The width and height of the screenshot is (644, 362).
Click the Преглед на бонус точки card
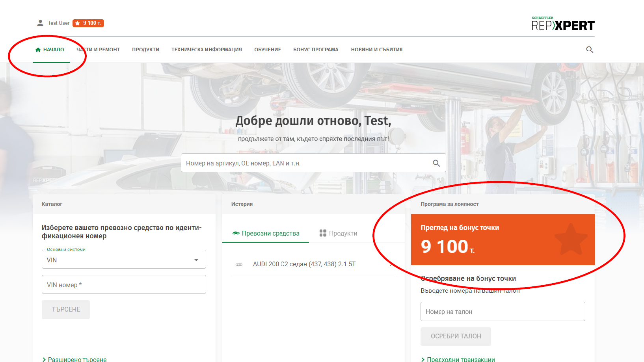(x=503, y=239)
